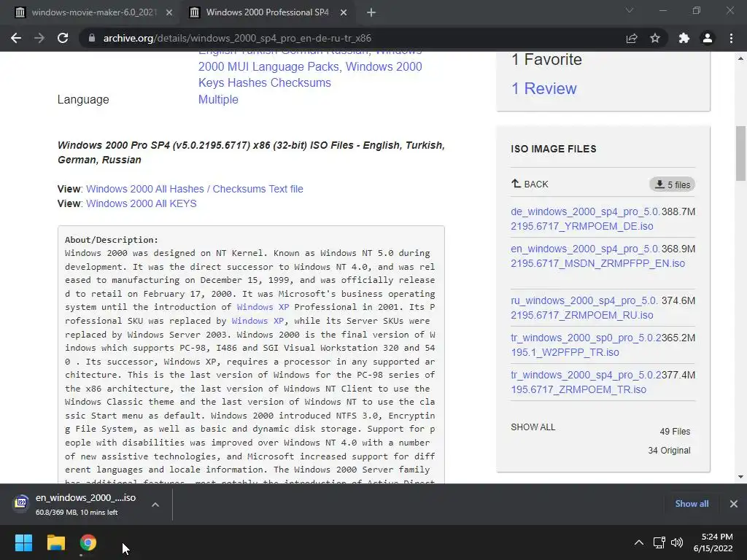Click the page scrollbar down arrow
747x560 pixels.
coord(741,477)
